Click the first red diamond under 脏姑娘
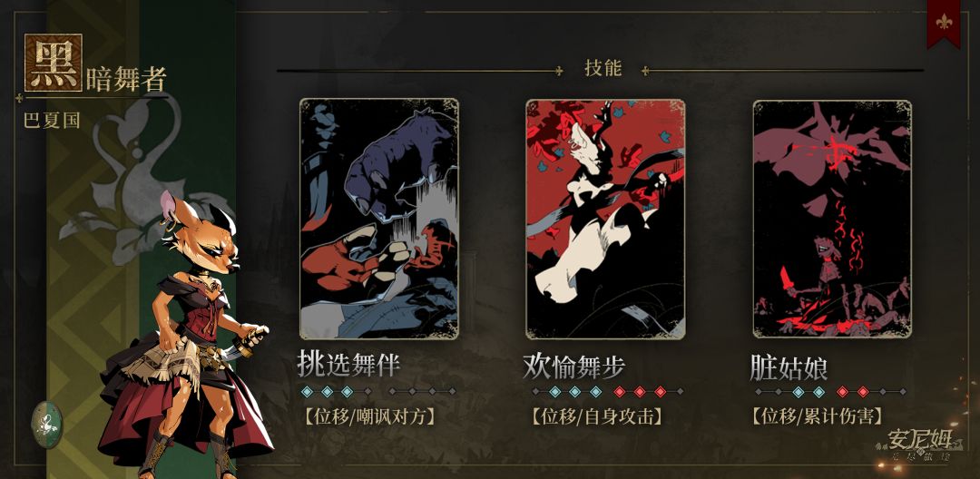This screenshot has height=479, width=980. click(842, 392)
